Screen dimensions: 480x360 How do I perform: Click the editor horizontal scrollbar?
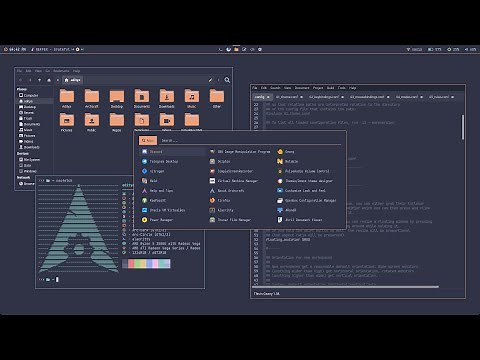point(346,287)
